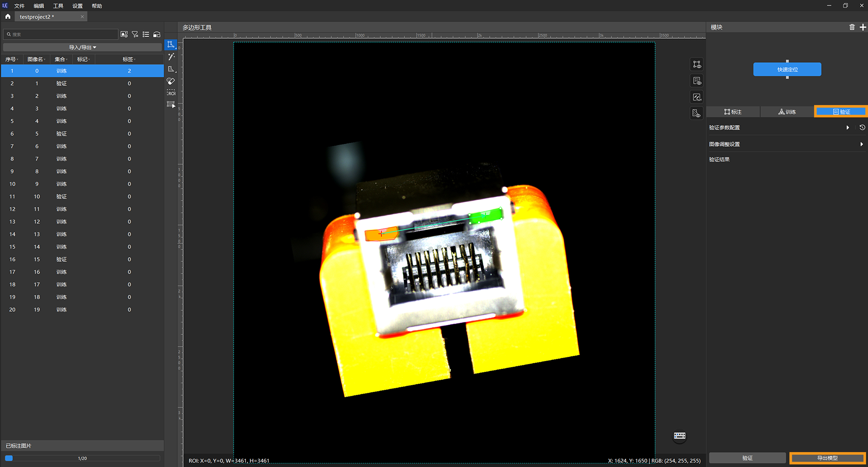Expand 图像调整设置 section
The width and height of the screenshot is (868, 467).
861,144
